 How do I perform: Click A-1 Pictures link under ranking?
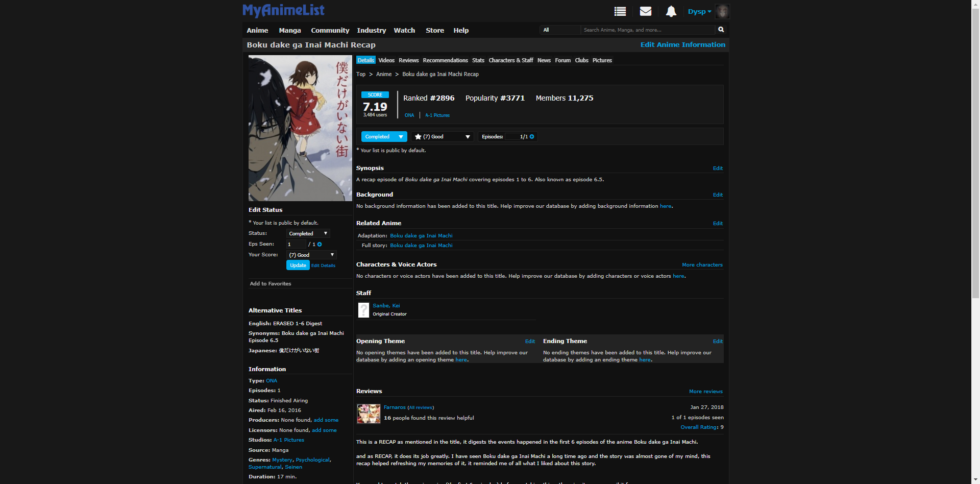point(437,115)
